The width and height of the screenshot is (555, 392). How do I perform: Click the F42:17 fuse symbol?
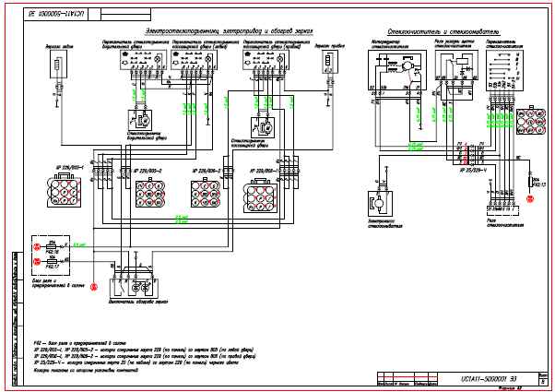pos(52,262)
